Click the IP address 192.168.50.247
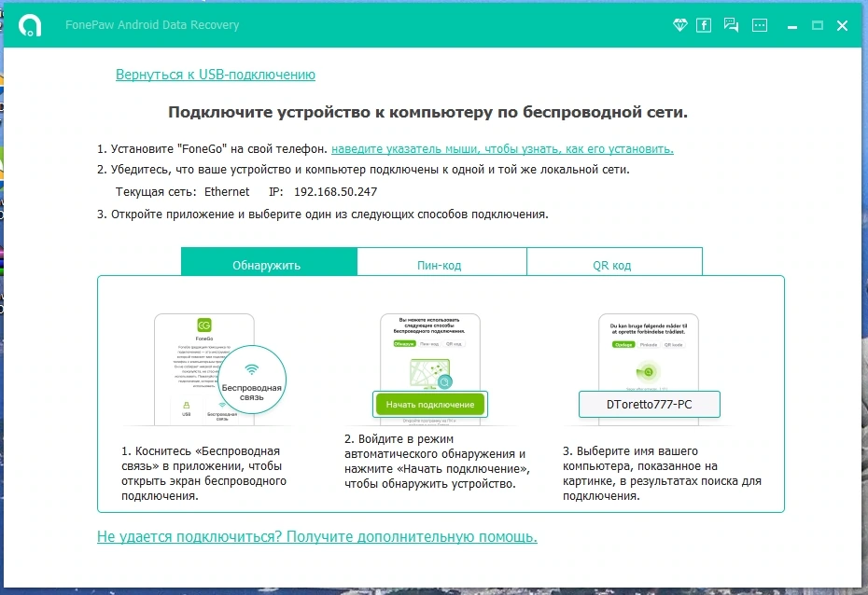 tap(335, 192)
